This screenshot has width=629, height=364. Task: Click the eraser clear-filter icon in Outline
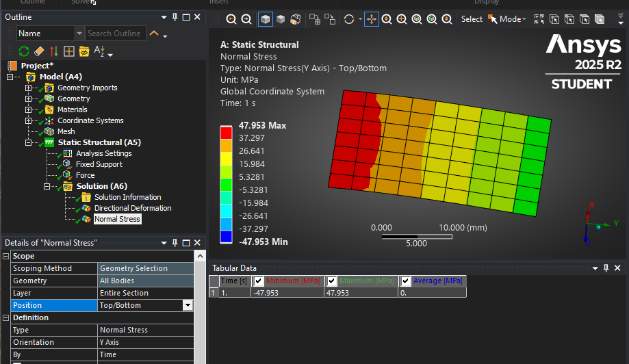pos(39,51)
